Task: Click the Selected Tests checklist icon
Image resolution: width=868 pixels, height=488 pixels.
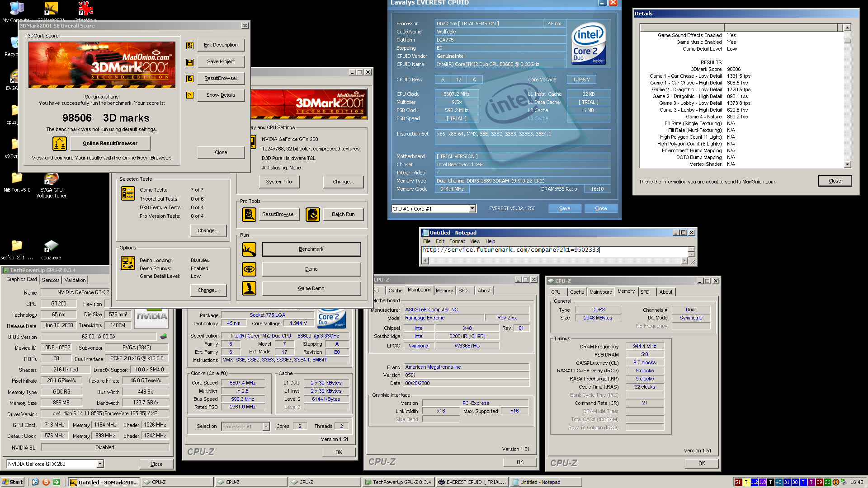Action: (x=128, y=193)
